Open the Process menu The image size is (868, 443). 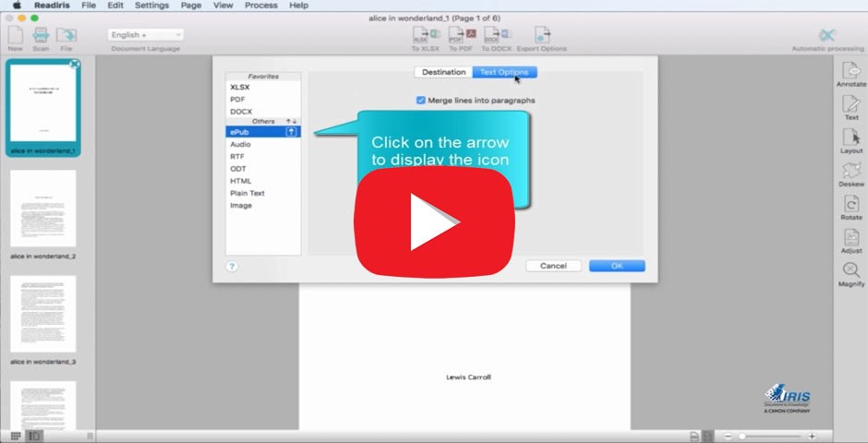pos(260,5)
